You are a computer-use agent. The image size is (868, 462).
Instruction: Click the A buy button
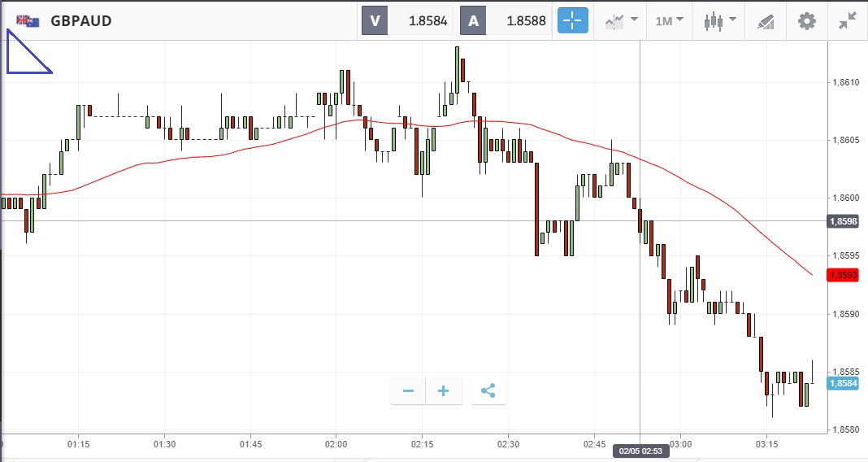[x=473, y=21]
